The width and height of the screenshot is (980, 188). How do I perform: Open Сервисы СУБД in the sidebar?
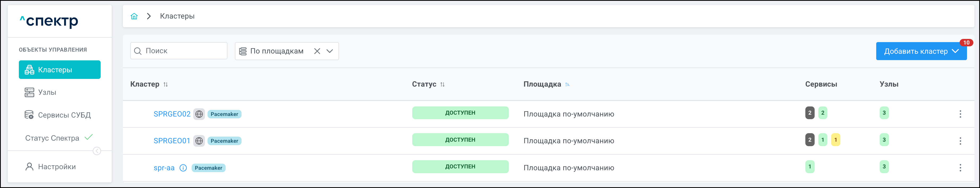64,115
